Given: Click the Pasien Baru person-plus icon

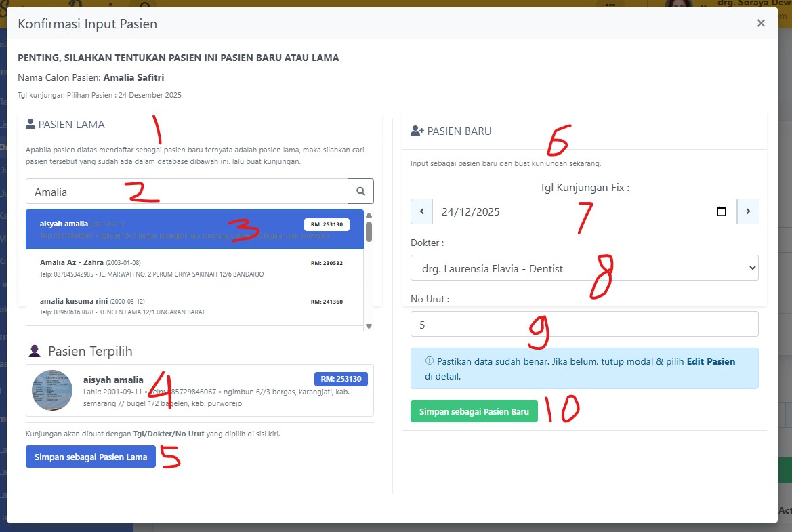Looking at the screenshot, I should (417, 131).
